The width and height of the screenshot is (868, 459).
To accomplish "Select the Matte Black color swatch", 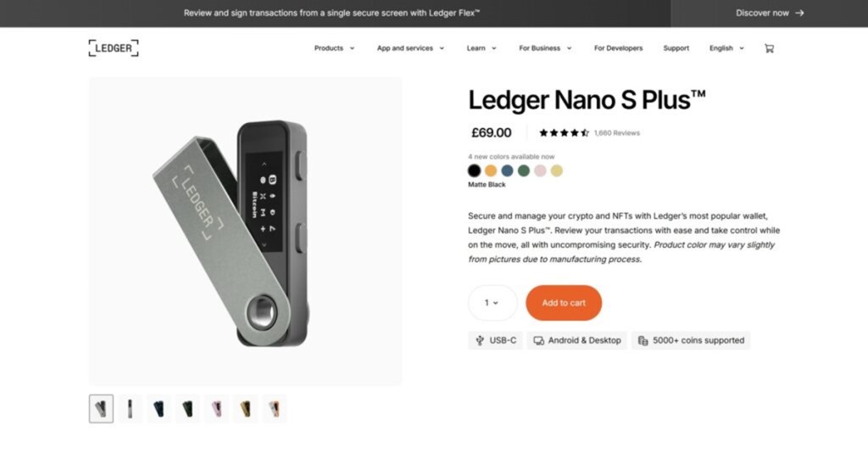I will 475,171.
